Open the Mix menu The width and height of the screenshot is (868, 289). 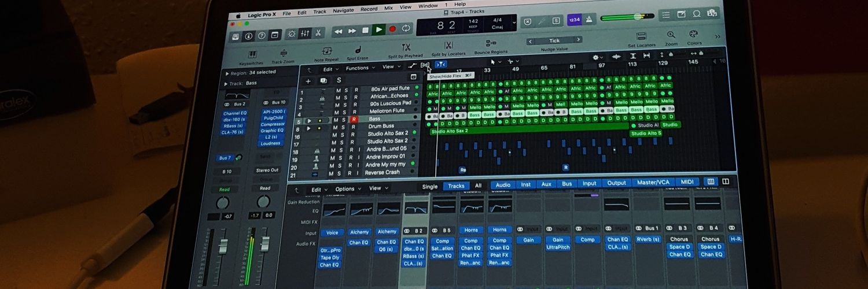click(x=388, y=8)
